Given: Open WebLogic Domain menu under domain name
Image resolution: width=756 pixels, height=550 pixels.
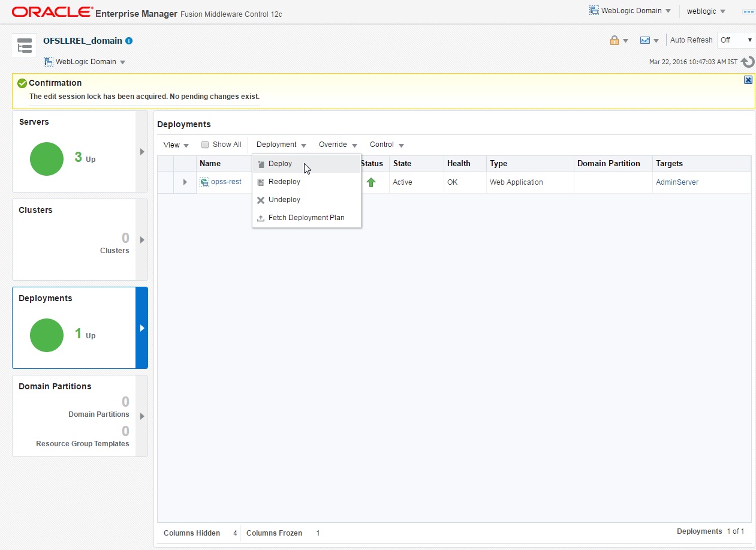Looking at the screenshot, I should click(x=85, y=62).
